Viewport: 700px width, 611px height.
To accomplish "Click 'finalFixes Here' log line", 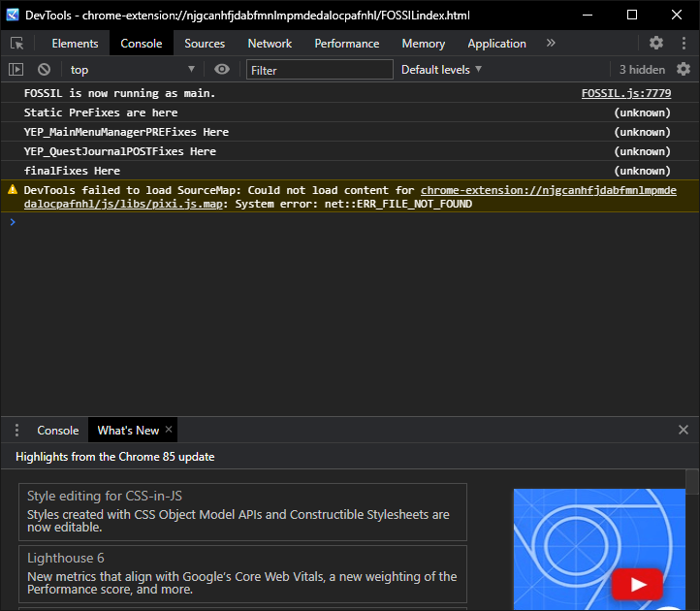I will point(72,171).
